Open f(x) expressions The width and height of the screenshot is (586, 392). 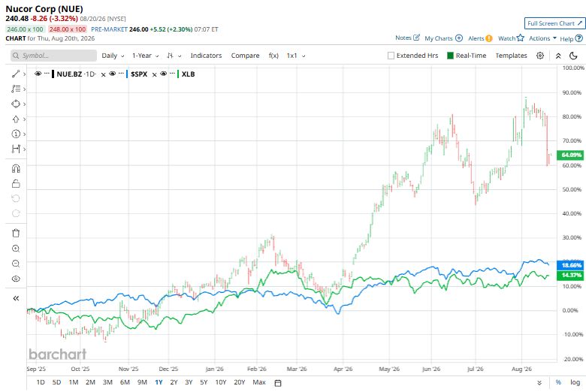pos(273,56)
